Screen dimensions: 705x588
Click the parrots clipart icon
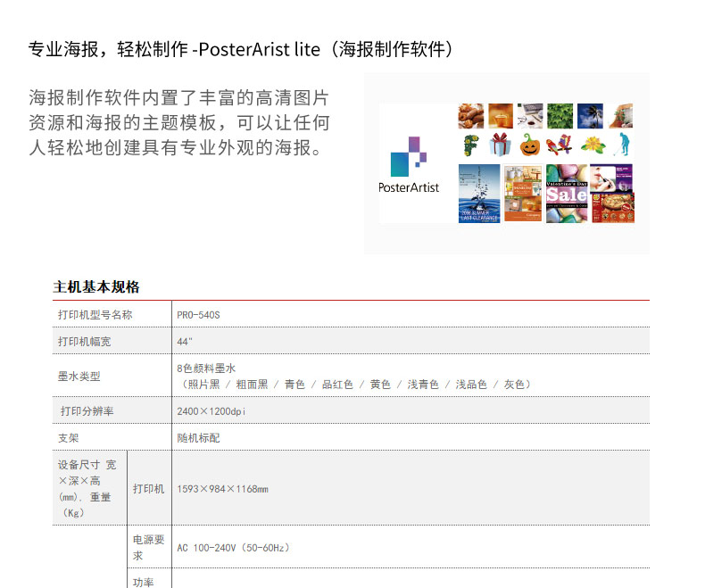click(560, 145)
